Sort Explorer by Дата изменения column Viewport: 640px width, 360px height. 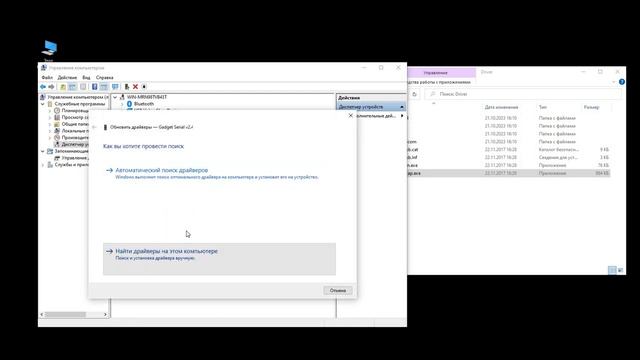pos(501,107)
